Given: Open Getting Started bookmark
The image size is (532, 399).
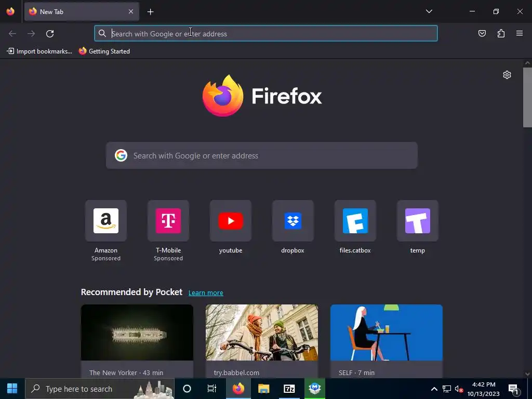Looking at the screenshot, I should [x=104, y=51].
